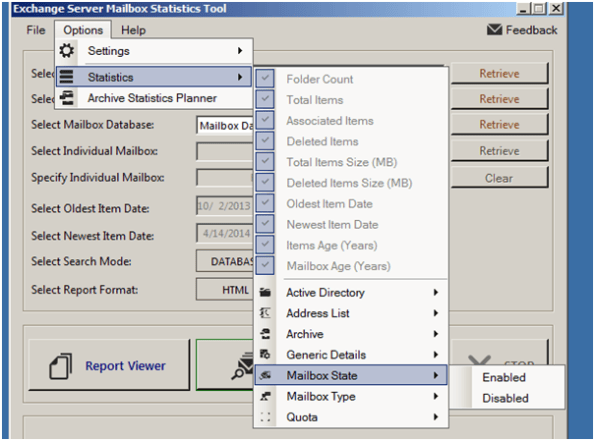The height and width of the screenshot is (441, 595).
Task: Click the Archive Statistics Planner icon
Action: point(67,98)
